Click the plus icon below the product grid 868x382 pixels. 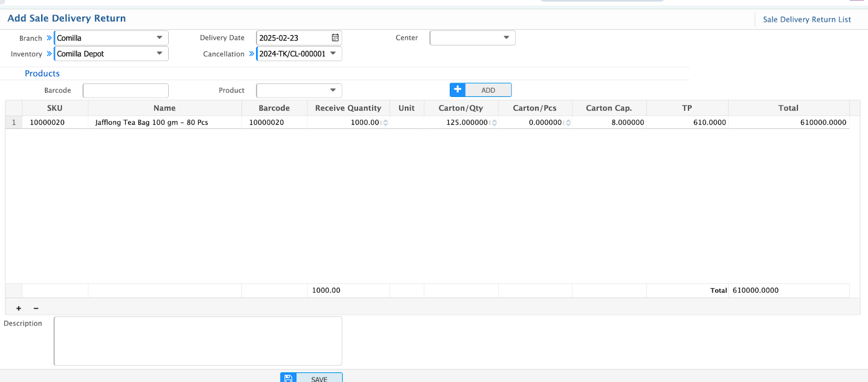[18, 308]
